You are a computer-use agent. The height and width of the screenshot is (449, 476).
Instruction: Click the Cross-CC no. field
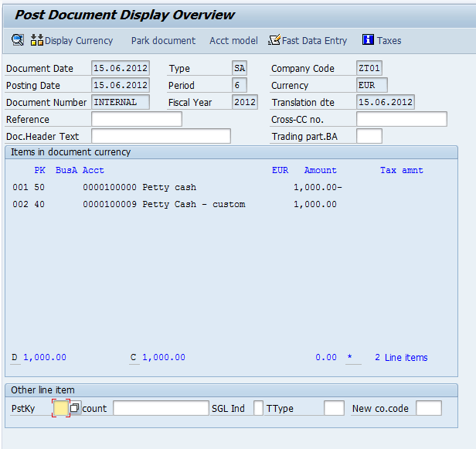pos(401,119)
